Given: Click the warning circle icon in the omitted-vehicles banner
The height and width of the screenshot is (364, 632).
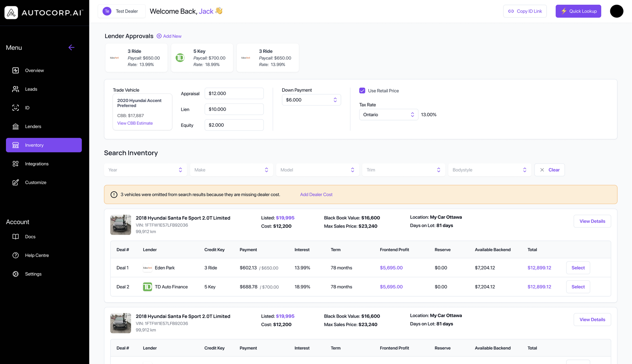Looking at the screenshot, I should pyautogui.click(x=114, y=195).
